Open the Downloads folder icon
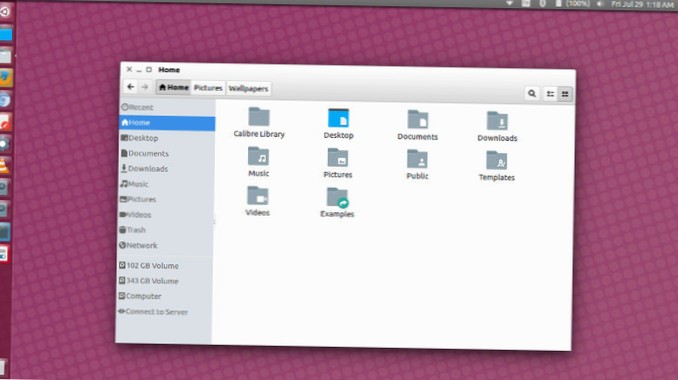This screenshot has height=380, width=678. pyautogui.click(x=497, y=121)
